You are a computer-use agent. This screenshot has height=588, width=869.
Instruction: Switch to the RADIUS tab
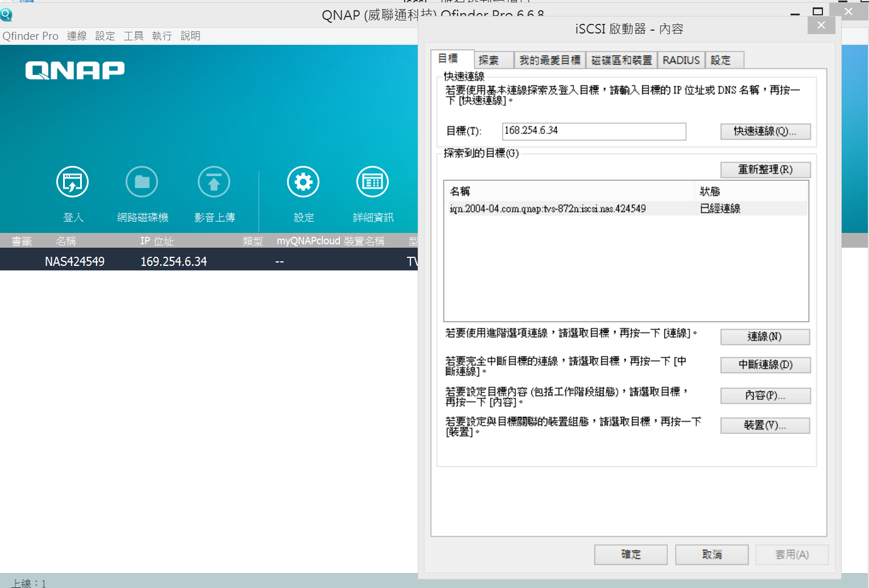(681, 60)
